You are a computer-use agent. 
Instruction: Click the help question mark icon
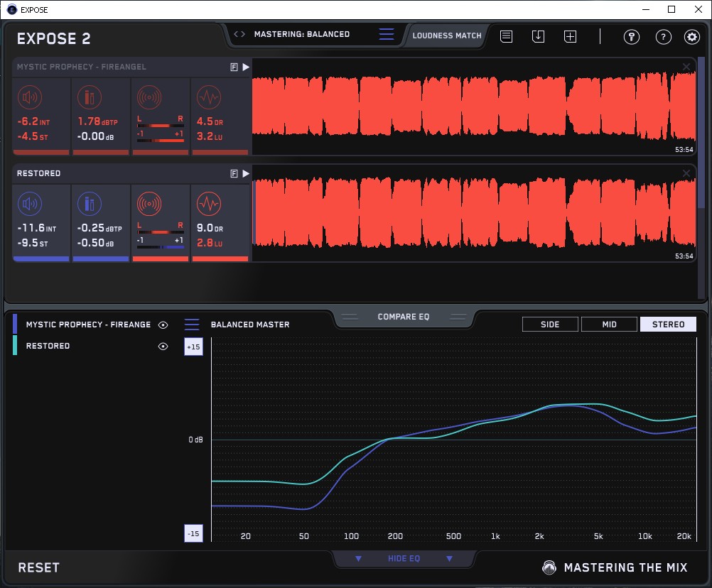(x=663, y=37)
